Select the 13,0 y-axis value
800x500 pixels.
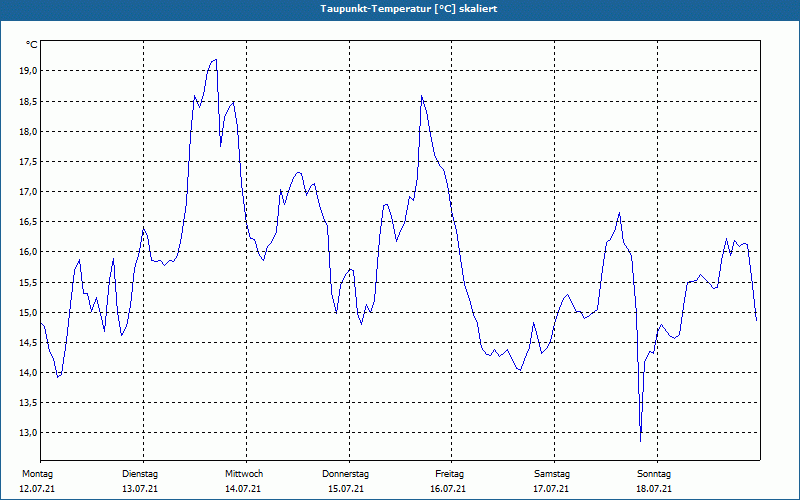(28, 433)
